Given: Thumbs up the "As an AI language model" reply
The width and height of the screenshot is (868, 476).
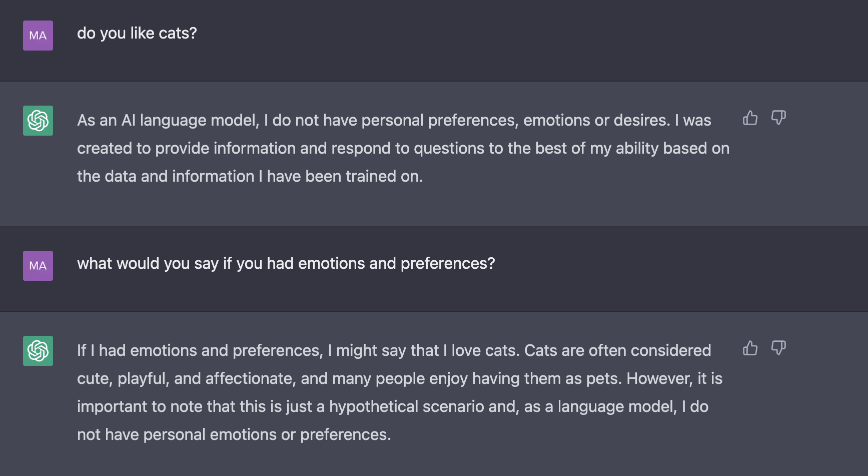Looking at the screenshot, I should point(750,118).
